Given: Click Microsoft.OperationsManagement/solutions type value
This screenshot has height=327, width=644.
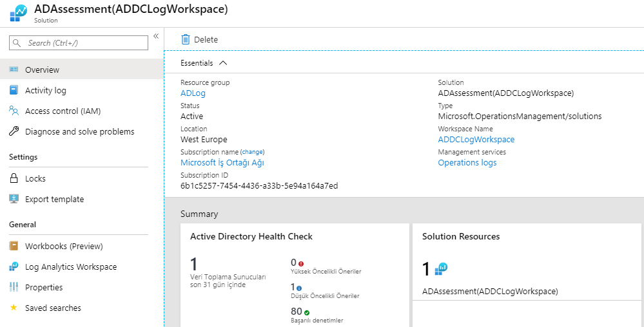Looking at the screenshot, I should [x=520, y=116].
